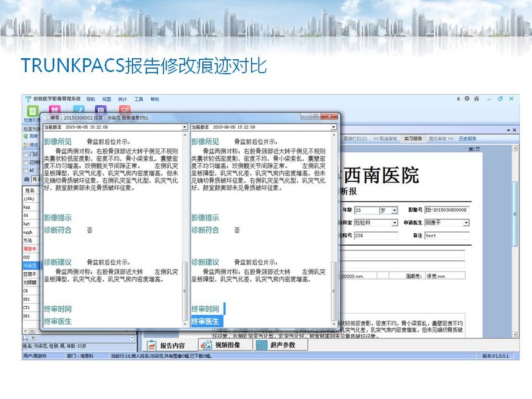Click the 备注 field containing test

coord(447,236)
